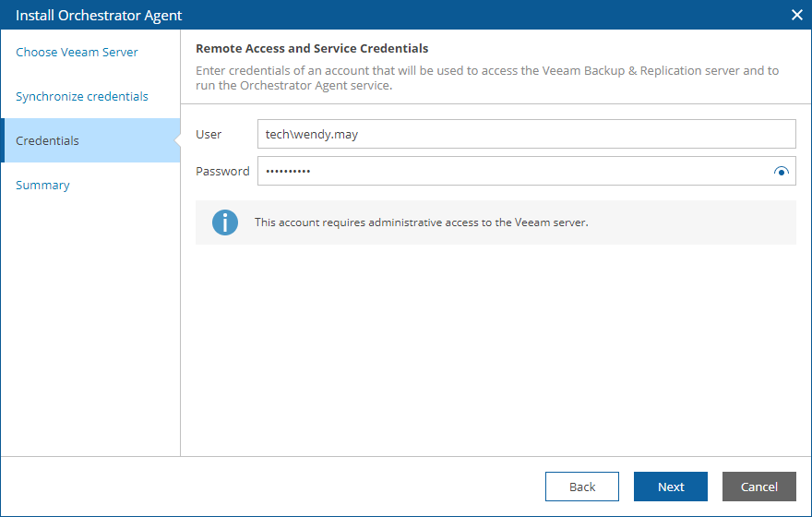Click inside the Password field
The image size is (812, 517).
526,171
